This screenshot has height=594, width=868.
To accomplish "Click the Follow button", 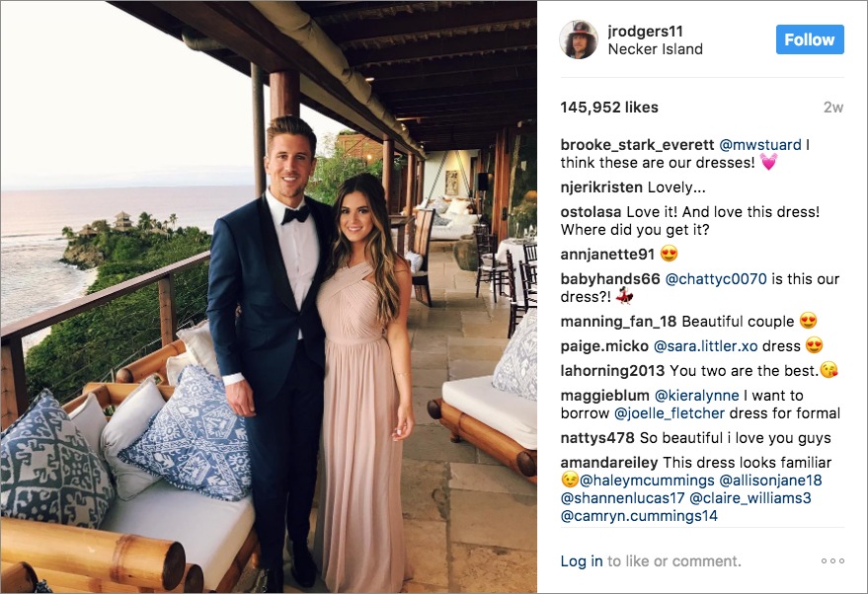I will [810, 39].
